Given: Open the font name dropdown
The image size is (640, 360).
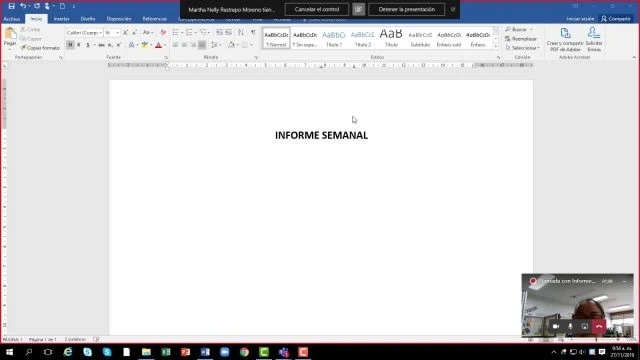Looking at the screenshot, I should pyautogui.click(x=101, y=33).
